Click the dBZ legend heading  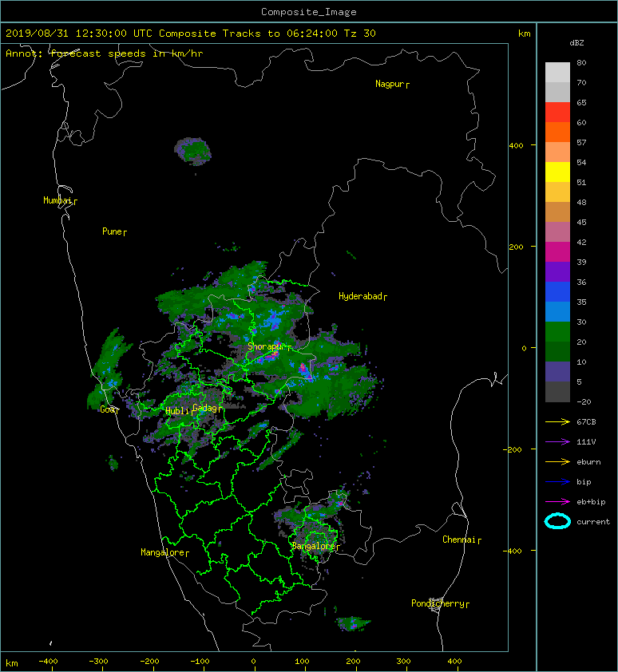coord(576,43)
